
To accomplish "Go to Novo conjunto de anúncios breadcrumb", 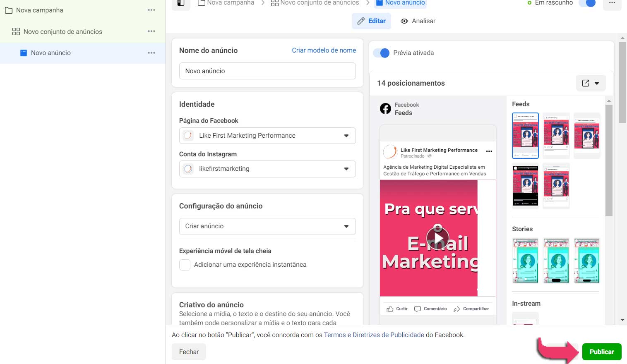I will [x=315, y=3].
